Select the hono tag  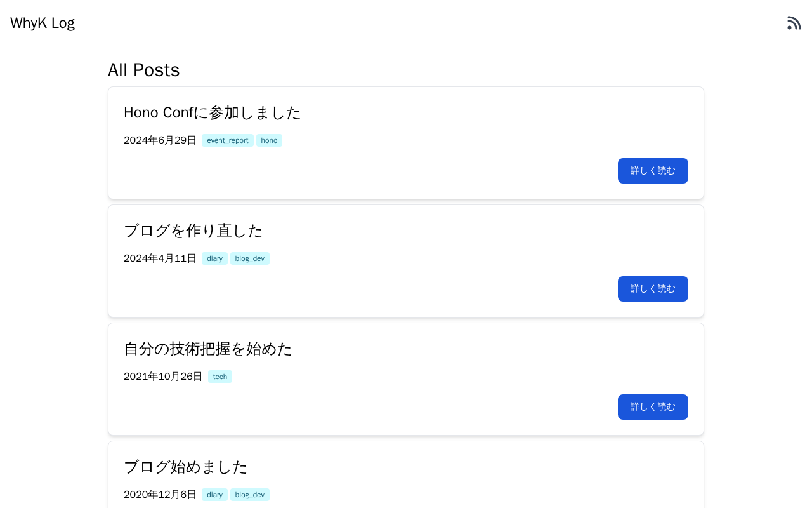tap(269, 140)
